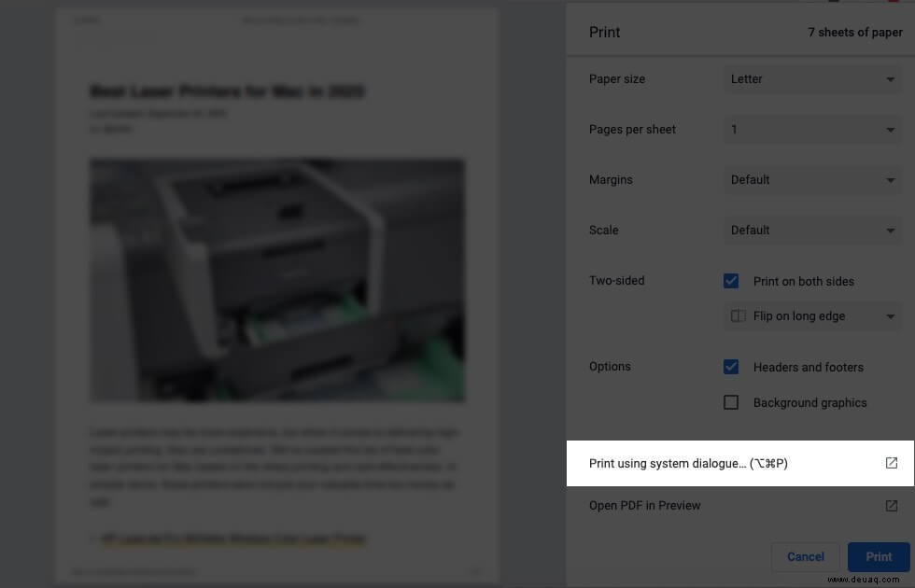Click the Headers and footers label
The image size is (915, 588).
pos(809,367)
